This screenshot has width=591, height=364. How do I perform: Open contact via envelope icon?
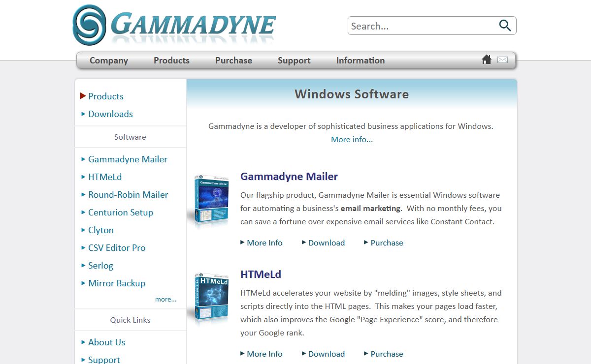tap(502, 60)
